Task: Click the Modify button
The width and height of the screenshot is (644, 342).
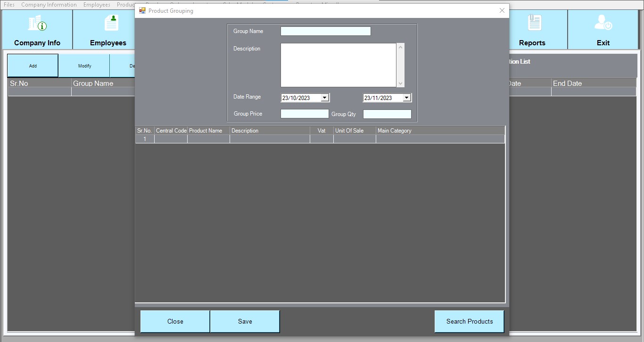Action: [x=84, y=66]
